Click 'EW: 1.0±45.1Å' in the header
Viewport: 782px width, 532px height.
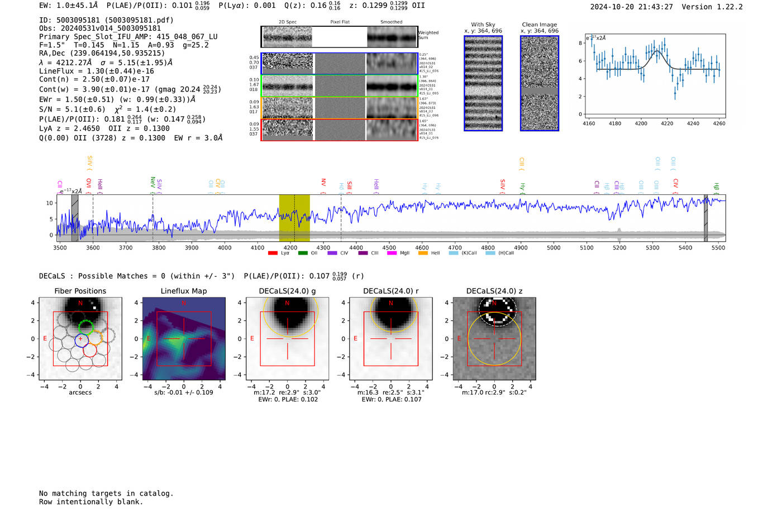[68, 5]
